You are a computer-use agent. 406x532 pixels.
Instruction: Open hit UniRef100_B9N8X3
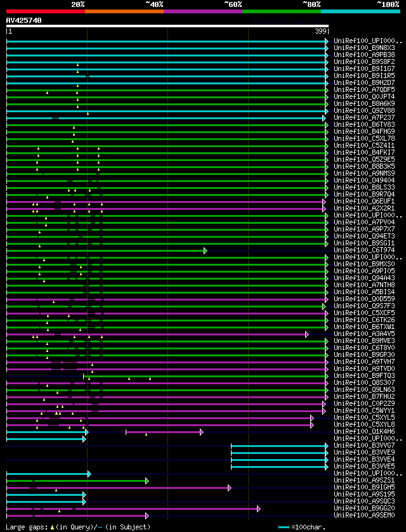[364, 48]
